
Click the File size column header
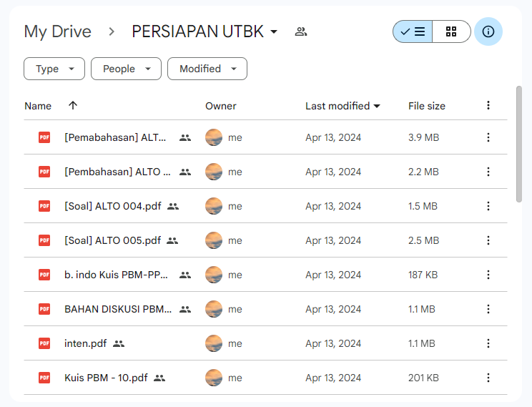(x=427, y=106)
